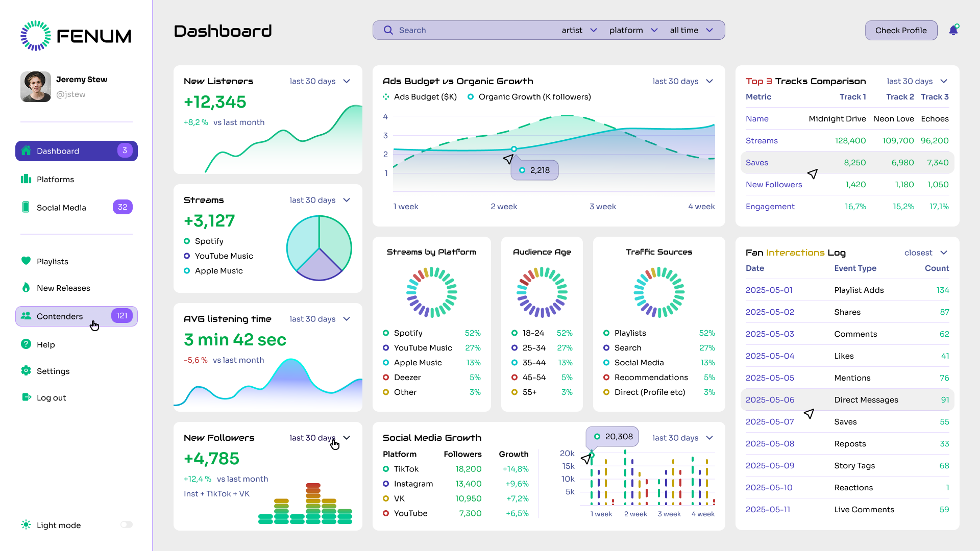The width and height of the screenshot is (980, 551).
Task: Toggle Ads Budget legend marker
Action: click(x=386, y=97)
